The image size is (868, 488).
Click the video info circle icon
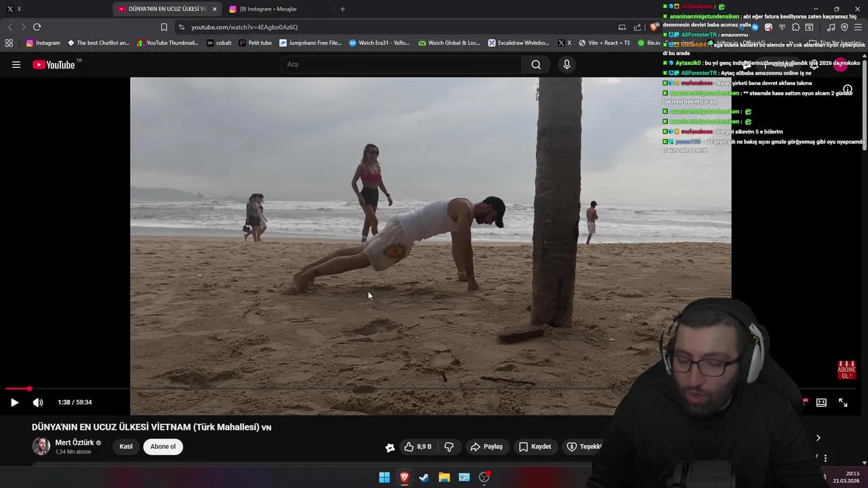click(848, 89)
